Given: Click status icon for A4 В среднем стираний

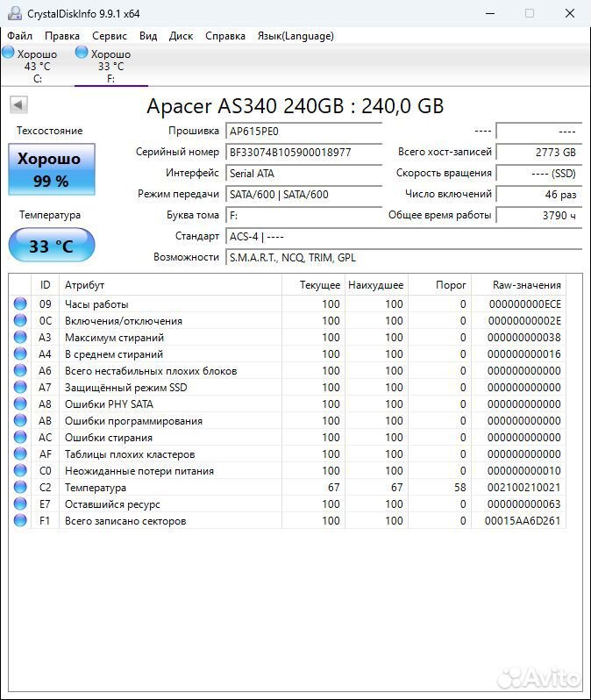Looking at the screenshot, I should click(20, 354).
